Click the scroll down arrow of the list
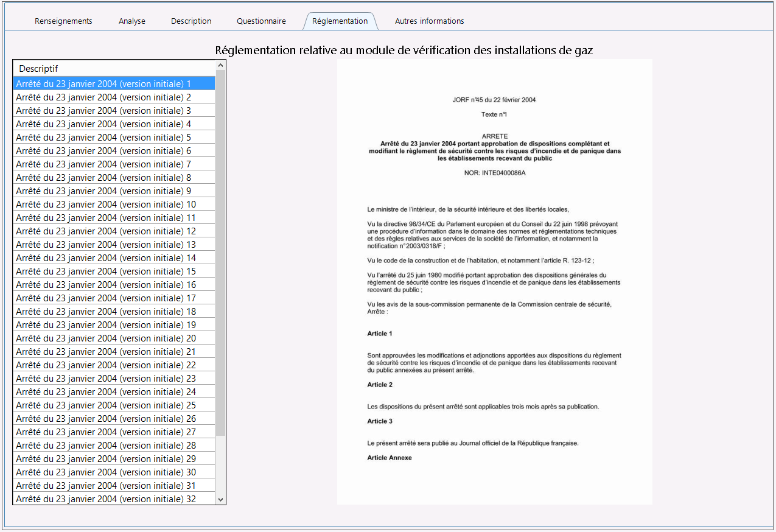The height and width of the screenshot is (532, 776). click(x=220, y=499)
